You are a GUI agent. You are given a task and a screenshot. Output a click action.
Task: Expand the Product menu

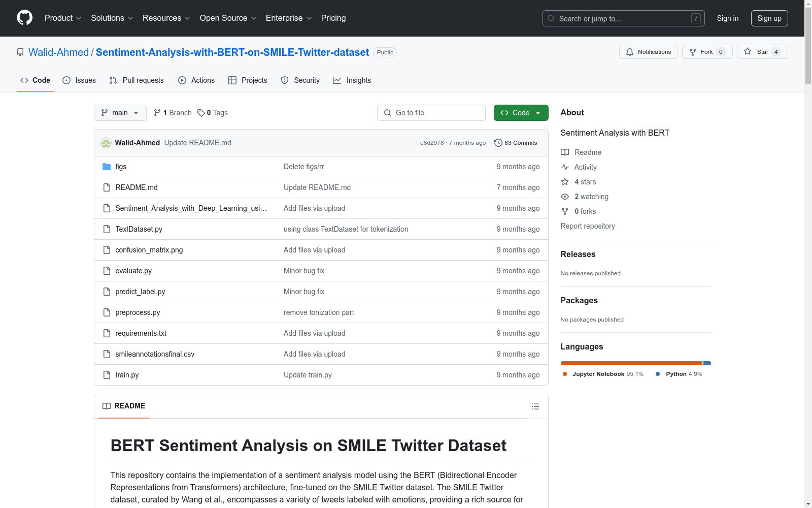tap(63, 18)
